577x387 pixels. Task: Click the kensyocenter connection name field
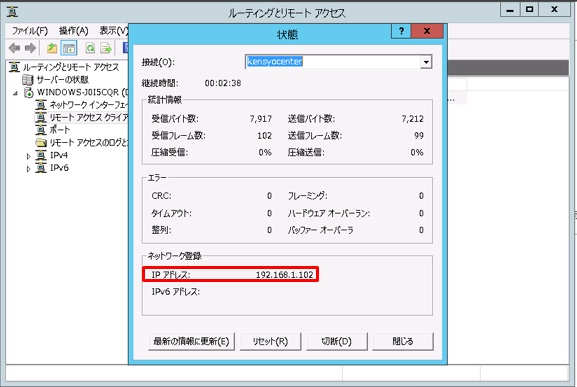(333, 62)
